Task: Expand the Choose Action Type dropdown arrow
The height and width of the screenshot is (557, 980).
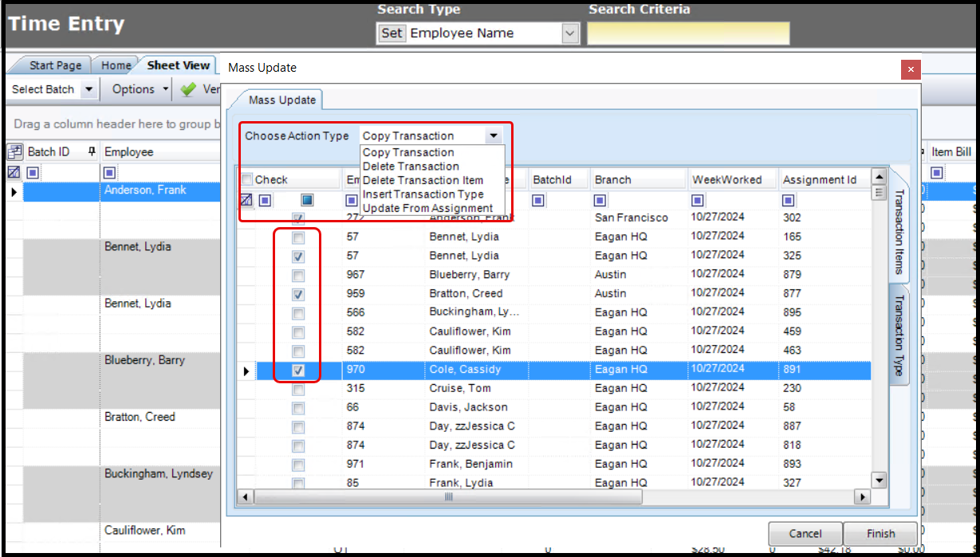Action: click(494, 136)
